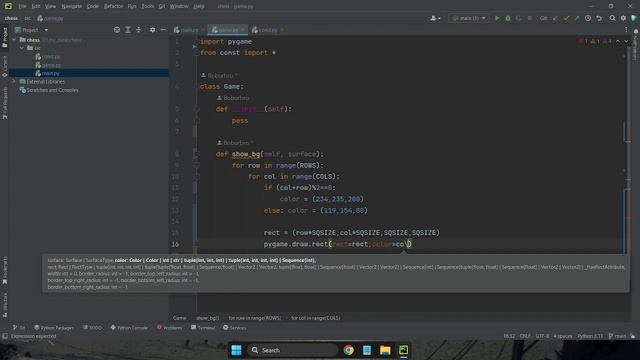Open the Terminal tool window
Image resolution: width=640 pixels, height=360 pixels.
tap(203, 328)
